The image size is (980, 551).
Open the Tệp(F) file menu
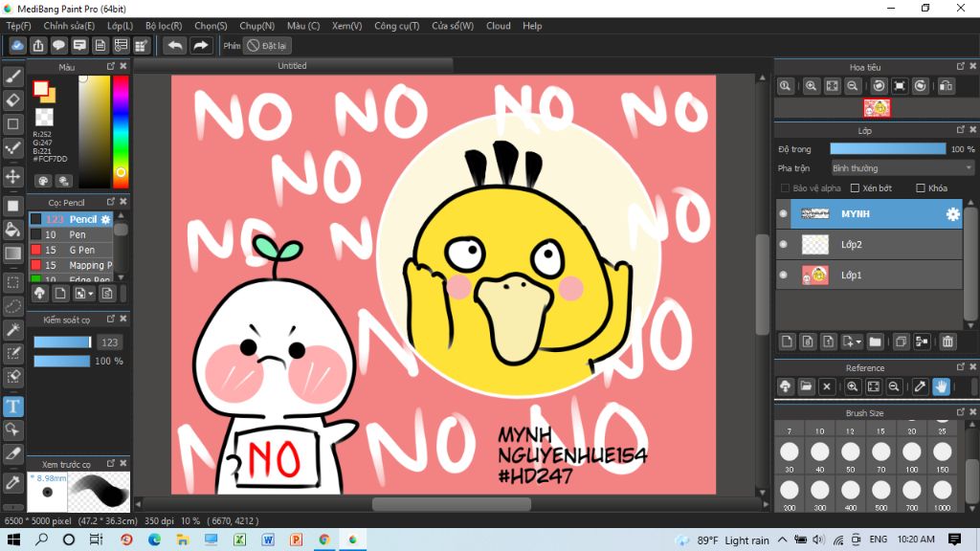tap(19, 26)
